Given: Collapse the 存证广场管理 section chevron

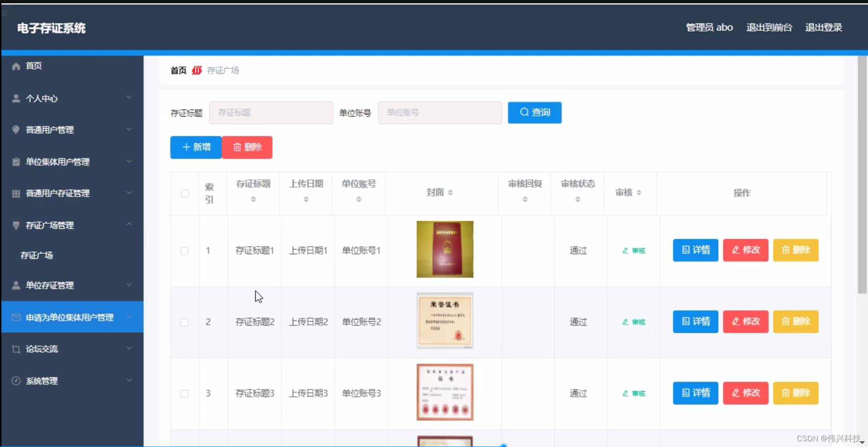Looking at the screenshot, I should [x=130, y=224].
